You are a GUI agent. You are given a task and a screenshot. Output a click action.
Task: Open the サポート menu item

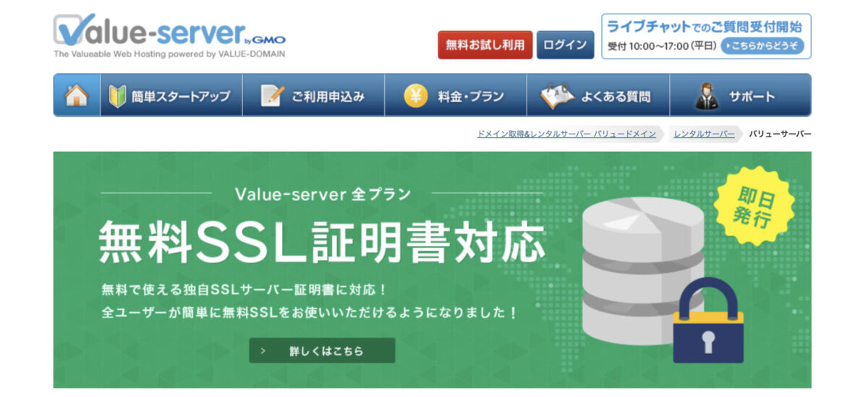(x=741, y=95)
